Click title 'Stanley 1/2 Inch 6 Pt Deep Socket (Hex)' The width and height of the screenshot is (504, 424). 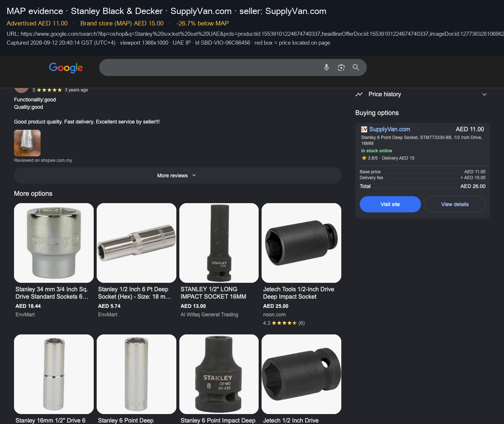point(135,293)
